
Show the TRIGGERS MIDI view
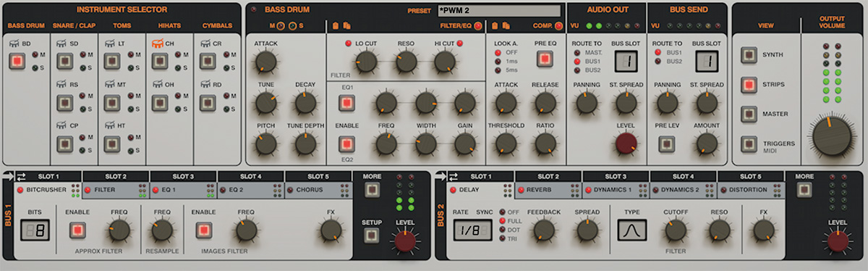click(x=749, y=144)
